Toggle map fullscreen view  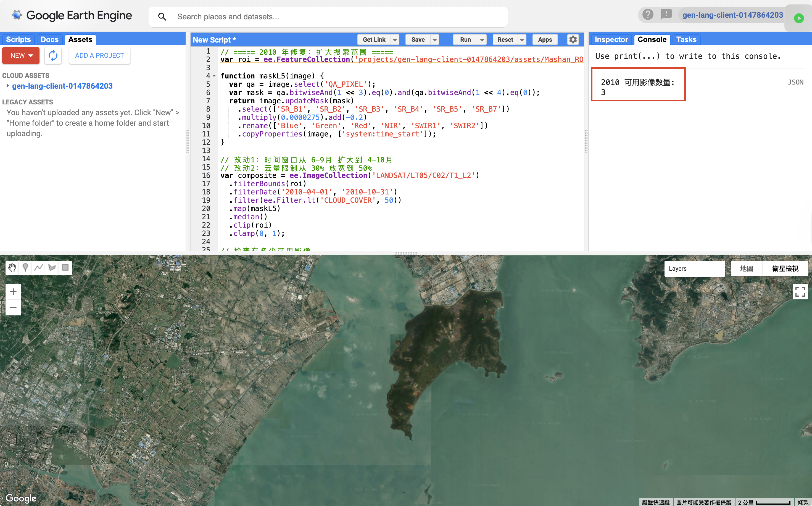click(800, 291)
